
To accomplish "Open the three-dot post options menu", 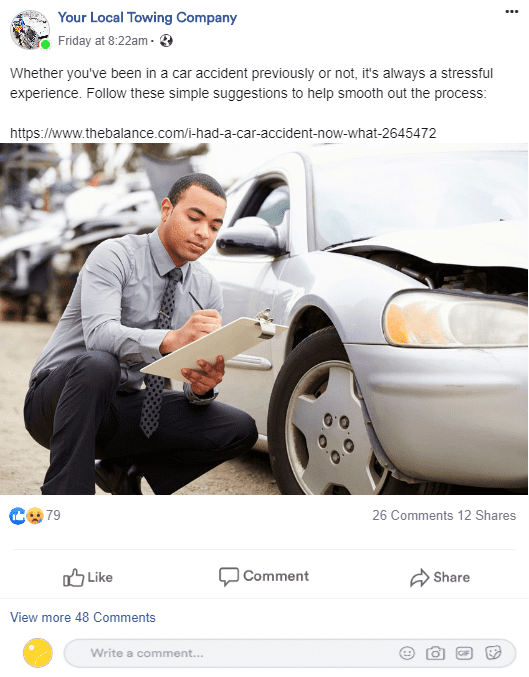I will (x=511, y=12).
